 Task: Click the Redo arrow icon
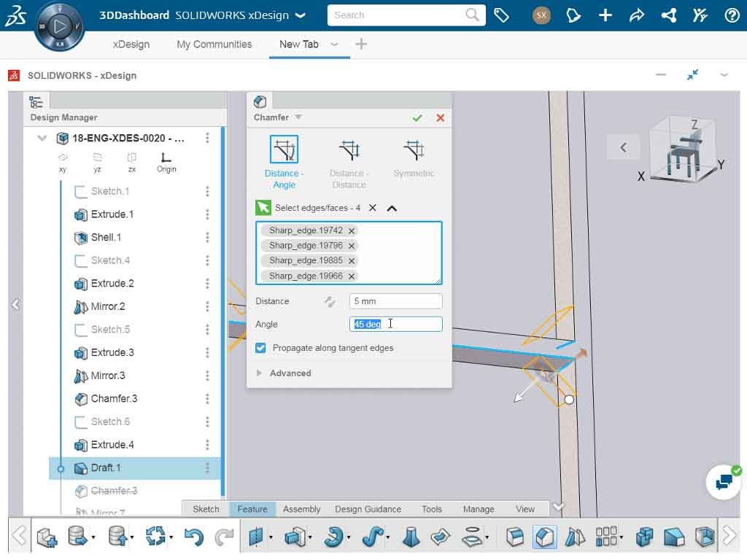click(222, 537)
